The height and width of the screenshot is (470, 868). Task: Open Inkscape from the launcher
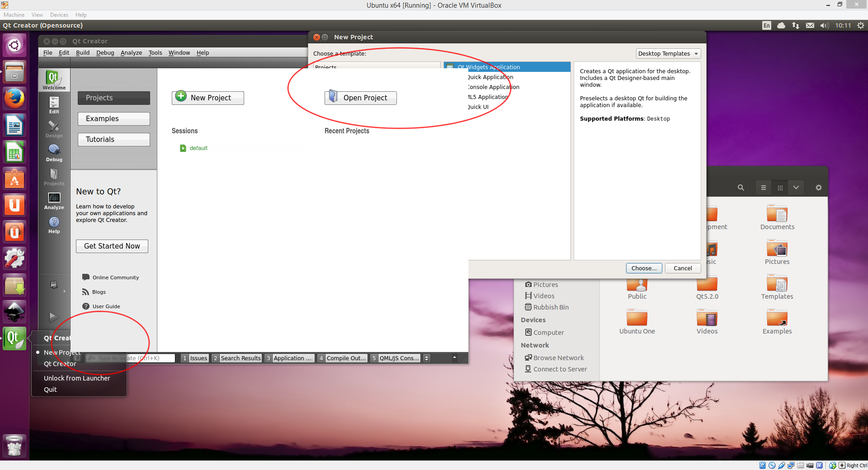click(x=14, y=312)
